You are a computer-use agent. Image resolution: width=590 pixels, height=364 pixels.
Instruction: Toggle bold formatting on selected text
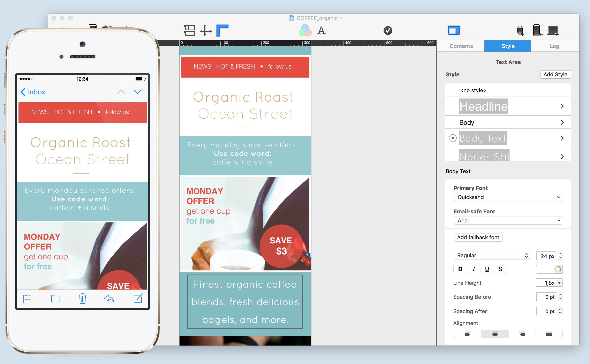pos(461,268)
